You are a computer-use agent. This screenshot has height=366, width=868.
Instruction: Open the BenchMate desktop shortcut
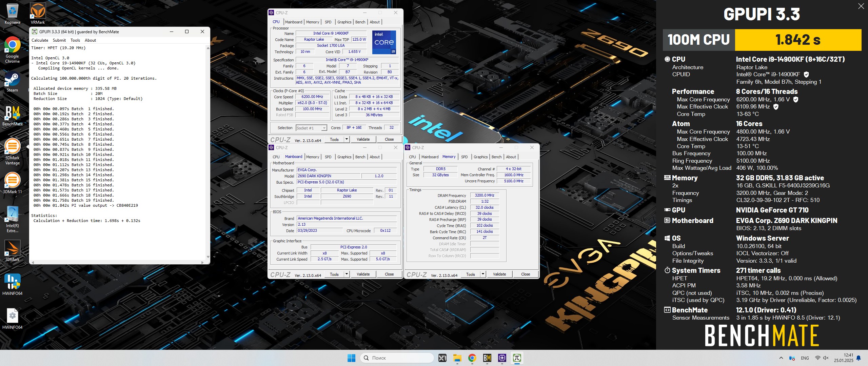[x=12, y=115]
